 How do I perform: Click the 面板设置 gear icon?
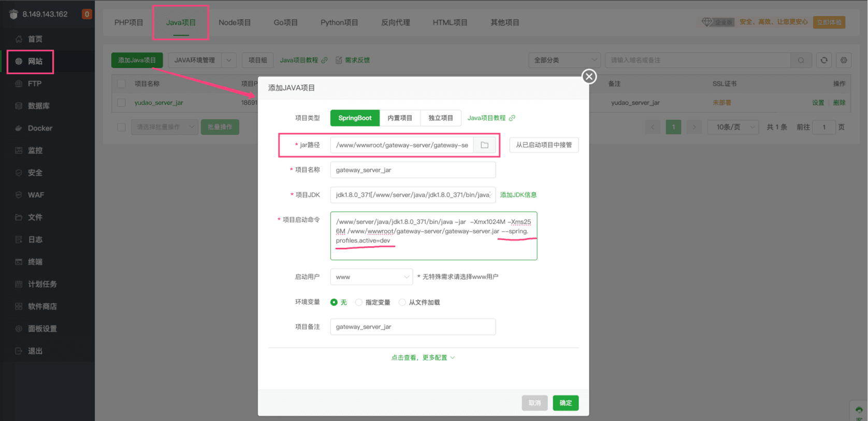coord(19,329)
